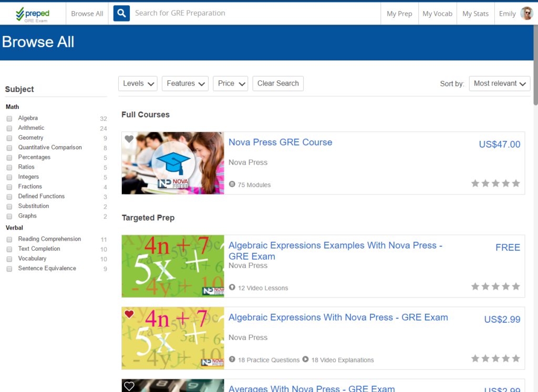Viewport: 538px width, 392px height.
Task: Open the green Algebraic Expressions Examples thumbnail
Action: [173, 266]
